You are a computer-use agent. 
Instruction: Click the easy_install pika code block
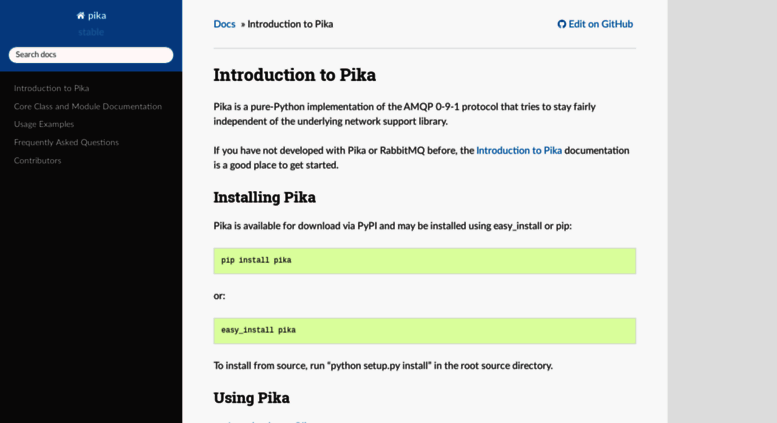[425, 331]
